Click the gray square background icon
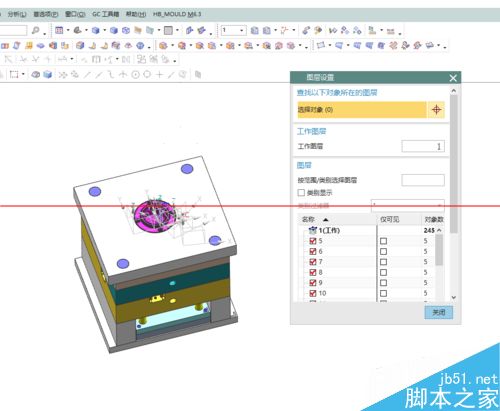 pos(169,30)
